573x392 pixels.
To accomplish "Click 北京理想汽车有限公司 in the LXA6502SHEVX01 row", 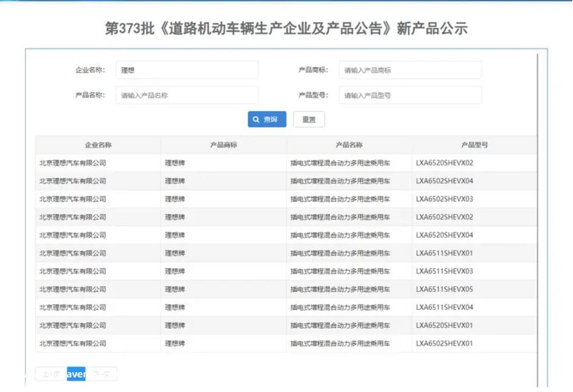I will coord(73,344).
